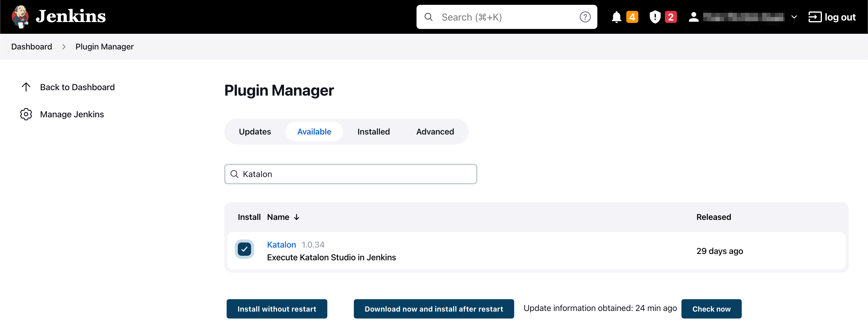
Task: Click Install without restart
Action: click(277, 309)
